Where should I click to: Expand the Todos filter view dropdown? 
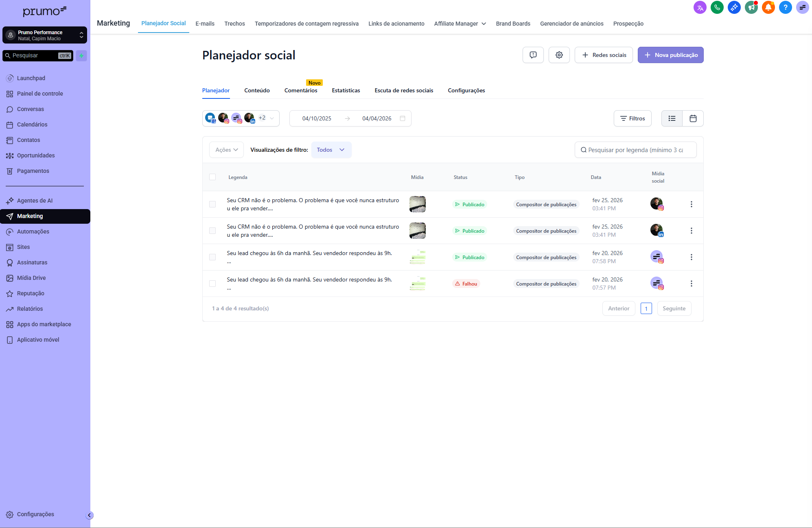click(331, 150)
